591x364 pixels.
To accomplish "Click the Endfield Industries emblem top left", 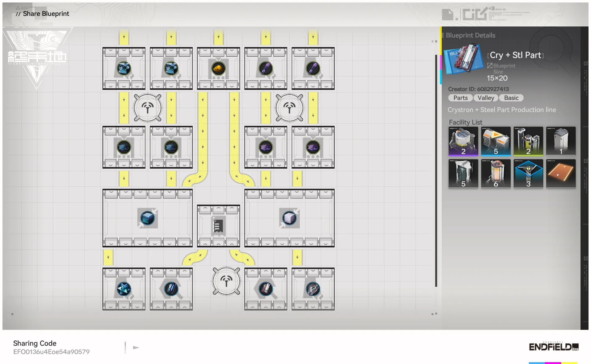I will coord(37,58).
